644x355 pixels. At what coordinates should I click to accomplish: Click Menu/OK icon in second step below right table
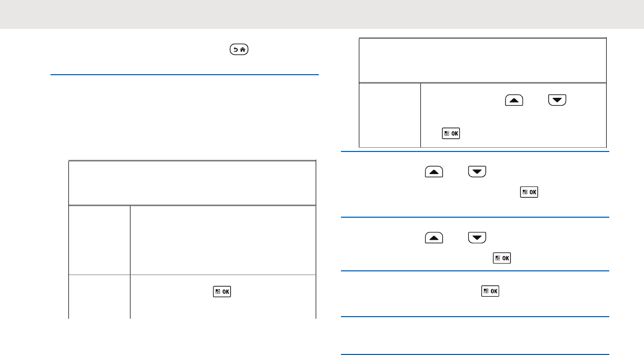501,258
